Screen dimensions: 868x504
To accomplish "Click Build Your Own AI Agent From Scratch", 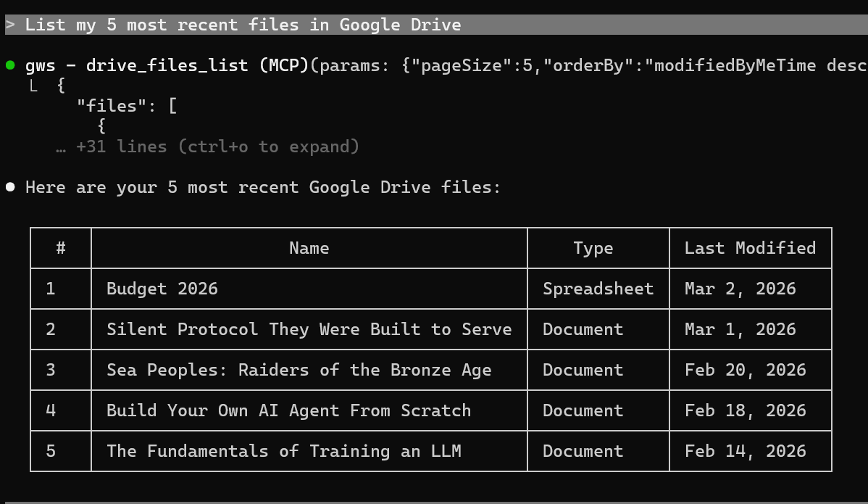I will [x=288, y=410].
